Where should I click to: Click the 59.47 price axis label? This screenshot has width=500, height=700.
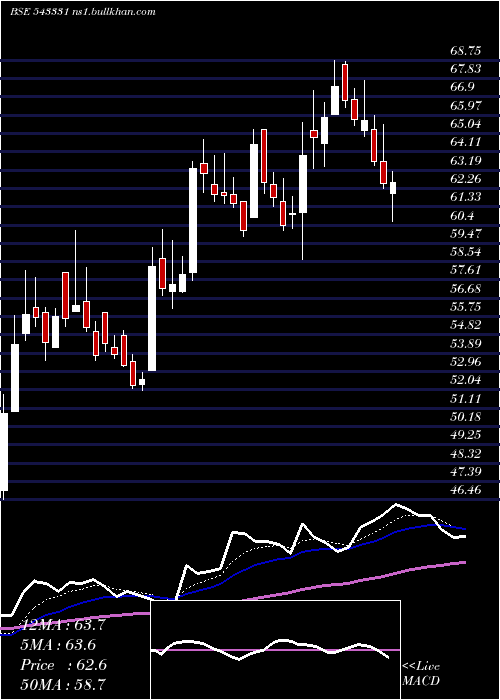point(466,233)
